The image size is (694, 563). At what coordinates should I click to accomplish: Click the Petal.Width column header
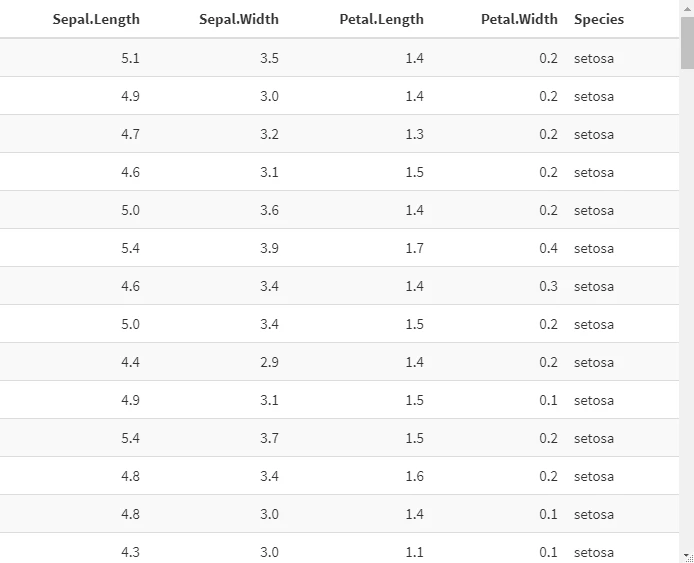tap(519, 19)
